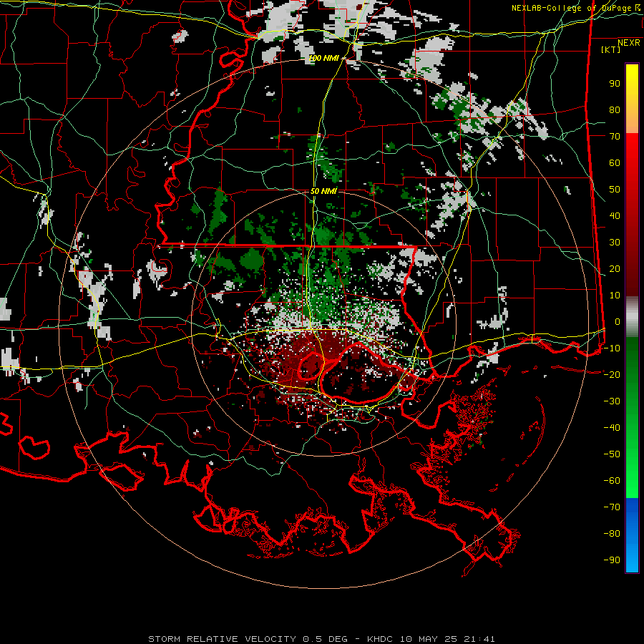Screen dimensions: 644x644
Task: Click the 30 value on velocity scale
Action: [x=615, y=243]
